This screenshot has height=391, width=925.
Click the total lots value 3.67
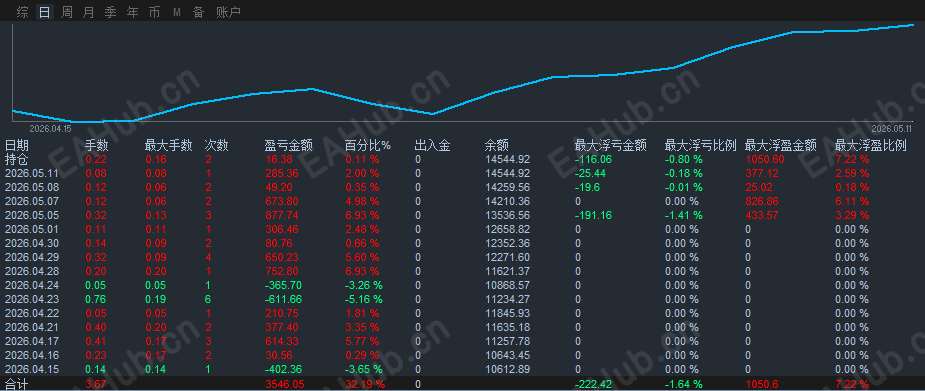96,385
